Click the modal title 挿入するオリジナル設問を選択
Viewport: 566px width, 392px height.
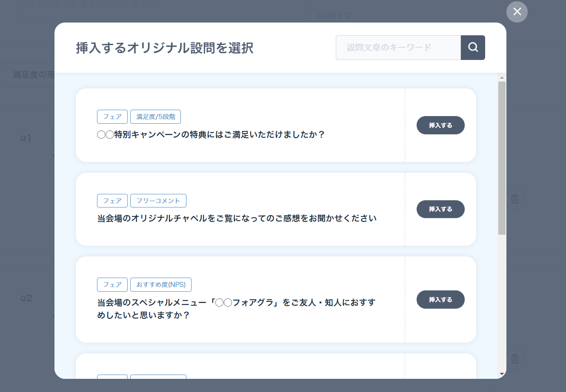165,48
